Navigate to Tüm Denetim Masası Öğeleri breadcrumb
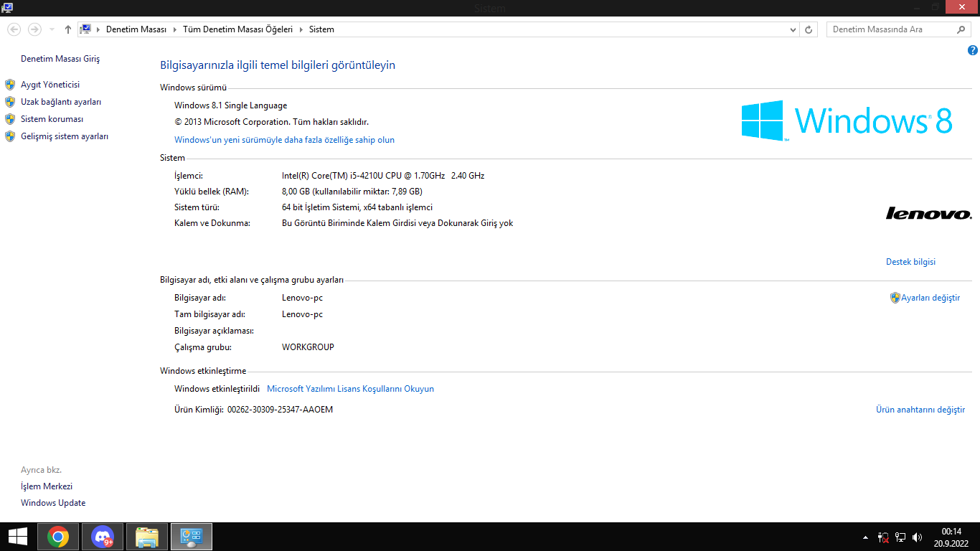980x551 pixels. coord(238,29)
